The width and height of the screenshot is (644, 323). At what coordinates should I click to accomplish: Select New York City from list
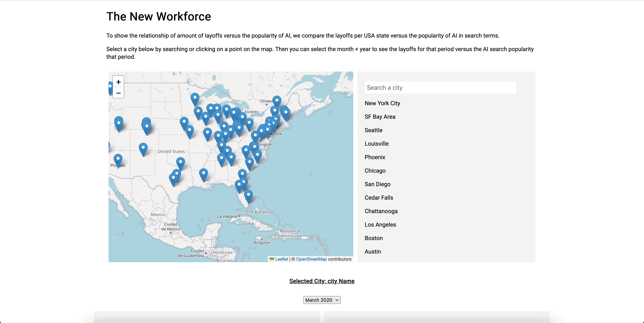(382, 103)
